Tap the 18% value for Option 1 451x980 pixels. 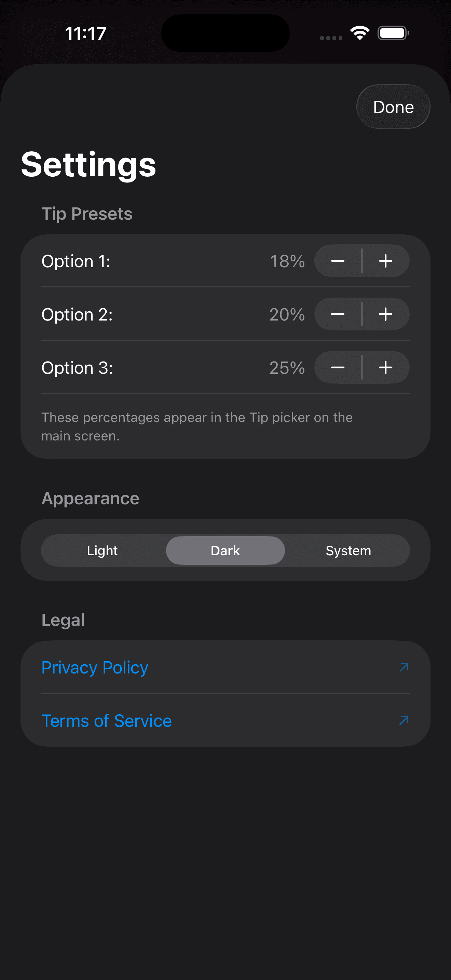[287, 261]
